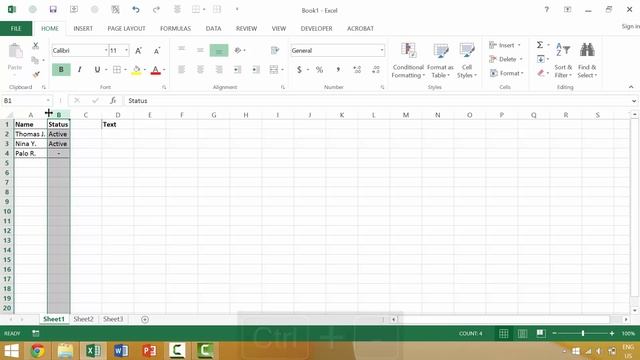
Task: Open Conditional Formatting menu
Action: point(408,60)
